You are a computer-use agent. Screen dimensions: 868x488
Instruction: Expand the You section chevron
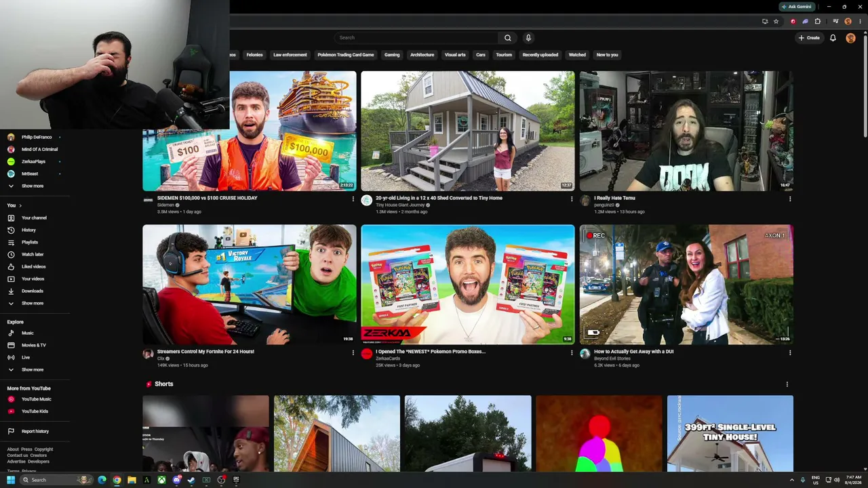tap(20, 205)
